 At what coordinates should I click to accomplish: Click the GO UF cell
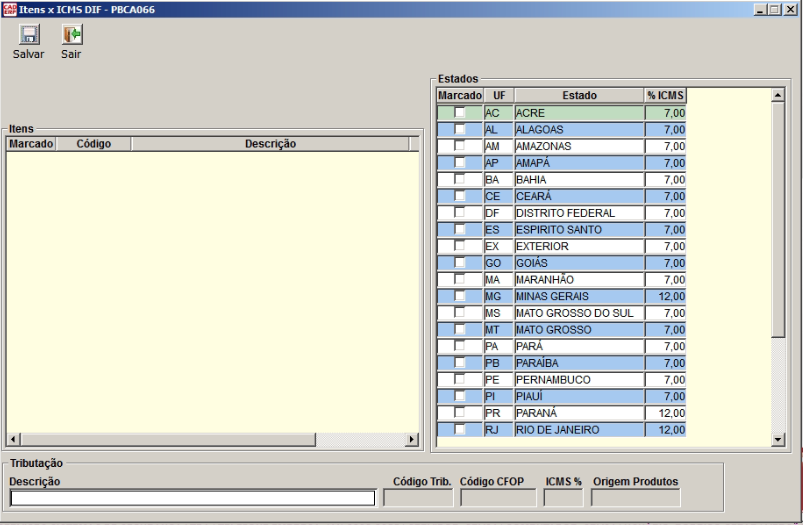pyautogui.click(x=499, y=263)
